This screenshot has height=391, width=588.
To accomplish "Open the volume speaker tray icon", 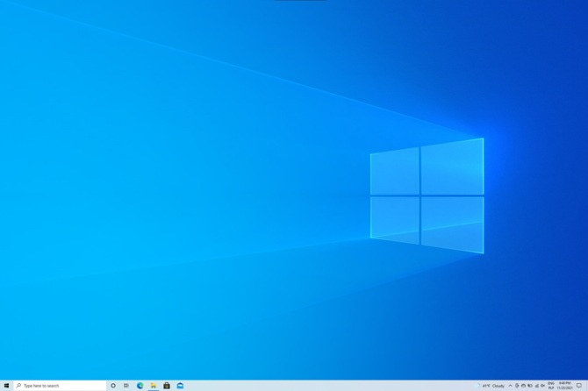I will (542, 386).
